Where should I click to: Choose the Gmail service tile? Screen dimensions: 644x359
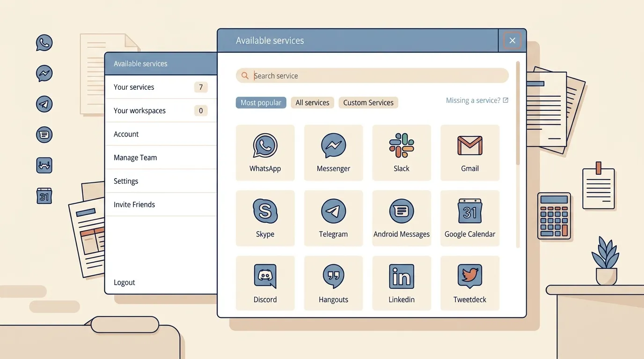click(x=470, y=153)
